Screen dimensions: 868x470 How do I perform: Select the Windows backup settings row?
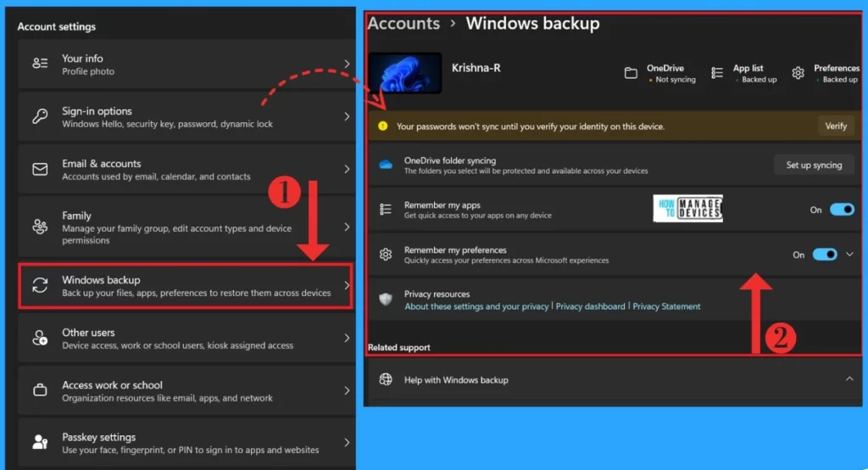coord(186,285)
